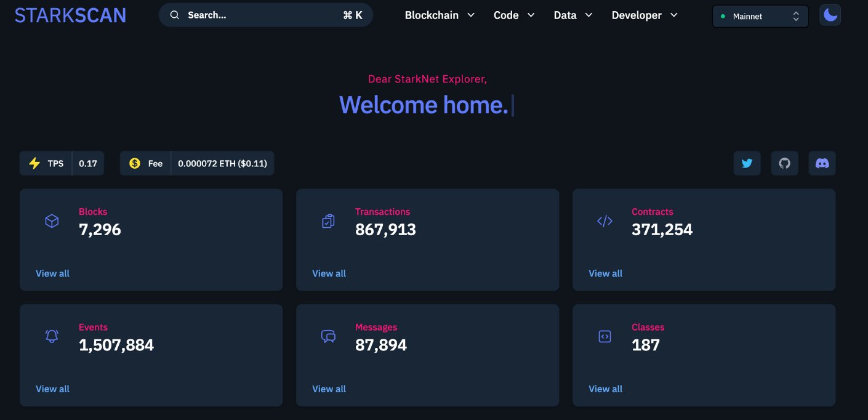Click the Twitter bird icon

(747, 163)
